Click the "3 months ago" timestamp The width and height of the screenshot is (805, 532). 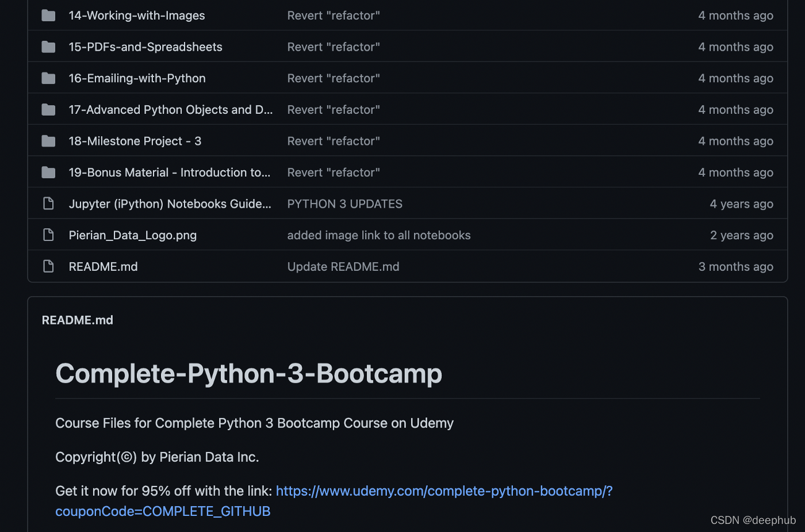(736, 266)
